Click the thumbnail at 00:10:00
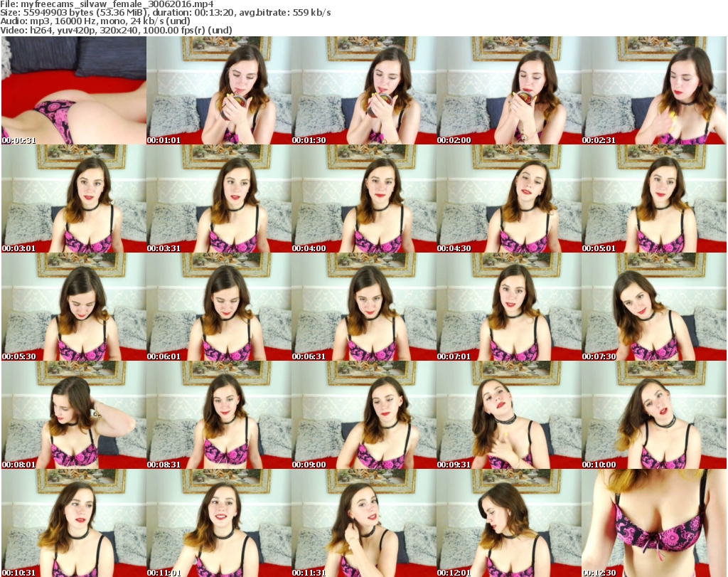The height and width of the screenshot is (577, 728). point(653,415)
